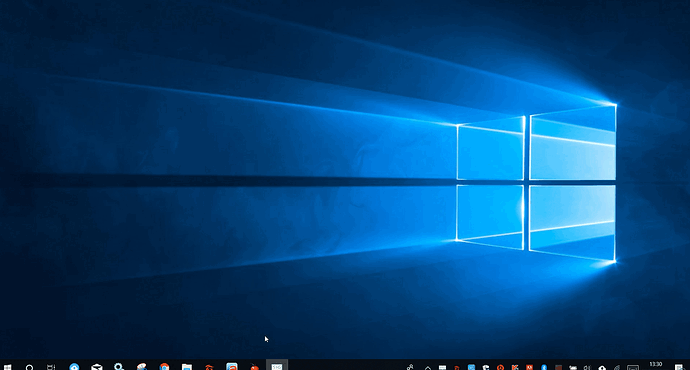Open the clock showing 13:30
Image resolution: width=690 pixels, height=370 pixels.
(656, 365)
